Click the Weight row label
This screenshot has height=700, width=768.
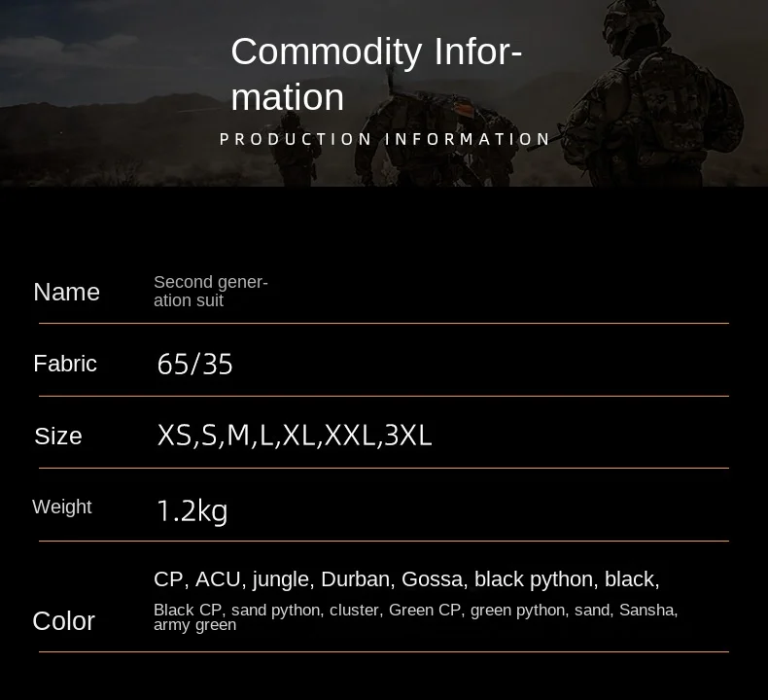pyautogui.click(x=62, y=507)
